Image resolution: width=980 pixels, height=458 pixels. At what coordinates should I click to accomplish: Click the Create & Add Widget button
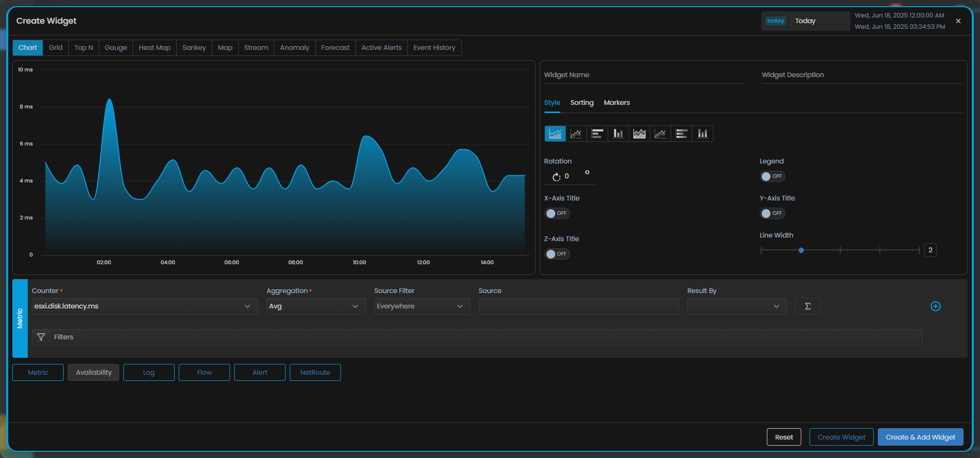pos(920,437)
